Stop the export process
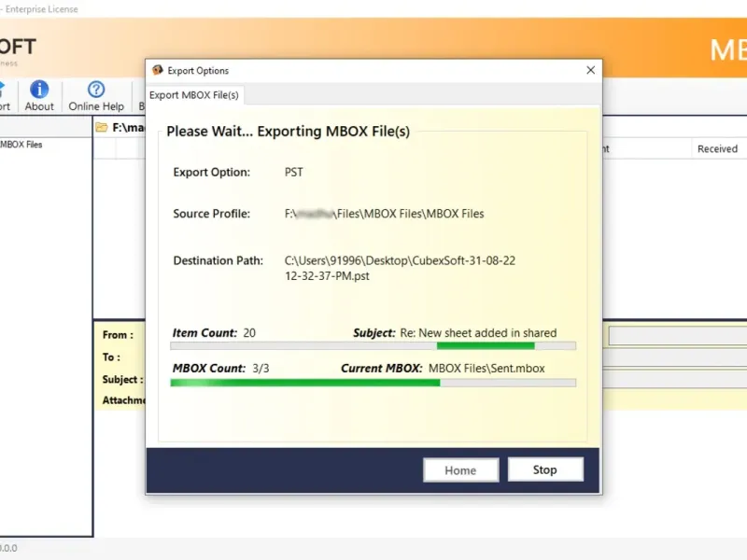747x560 pixels. tap(545, 469)
